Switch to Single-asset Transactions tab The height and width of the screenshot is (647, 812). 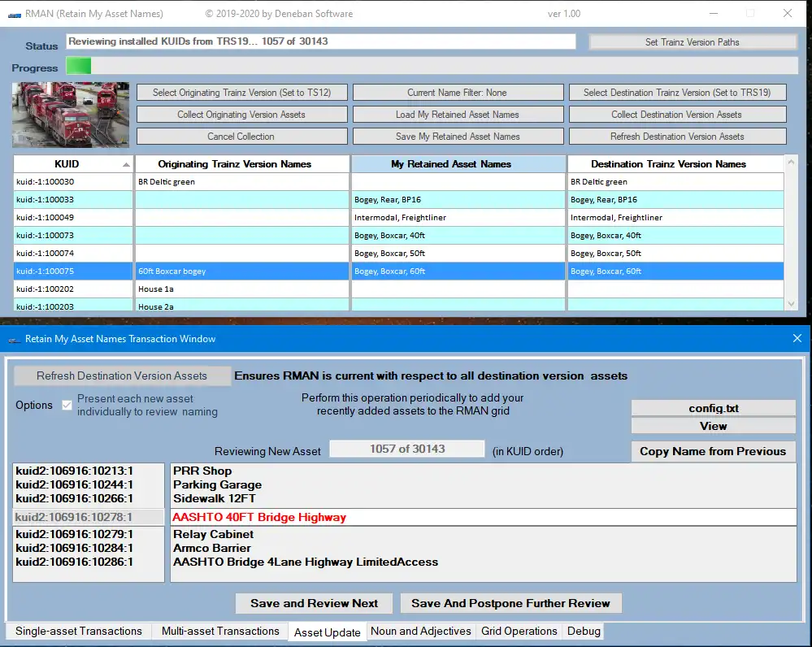[79, 631]
